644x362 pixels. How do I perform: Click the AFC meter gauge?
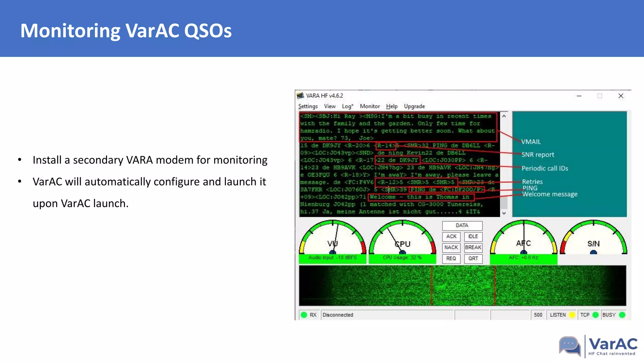click(x=524, y=239)
